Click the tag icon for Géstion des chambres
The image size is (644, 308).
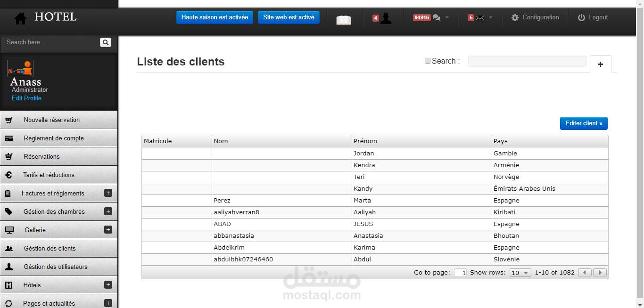click(9, 212)
